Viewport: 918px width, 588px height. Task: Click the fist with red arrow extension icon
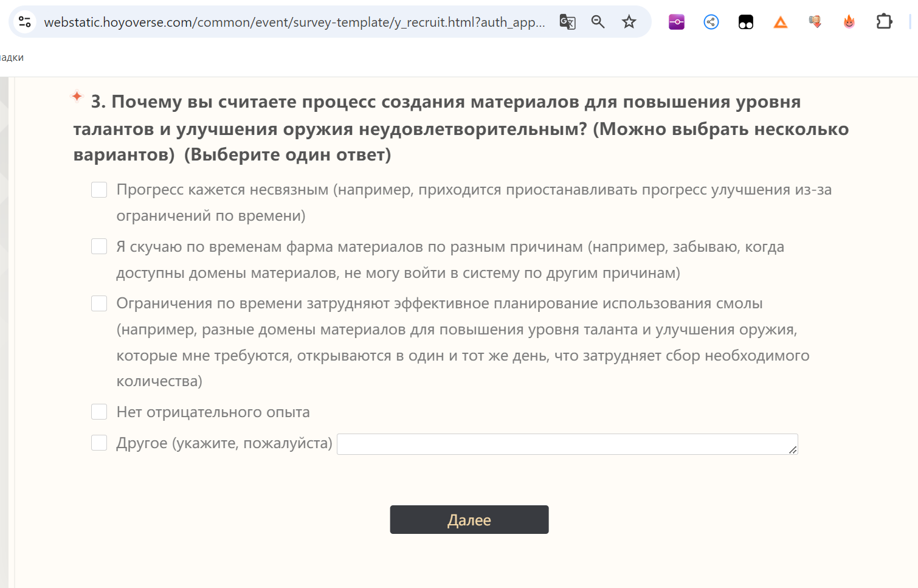pyautogui.click(x=815, y=22)
